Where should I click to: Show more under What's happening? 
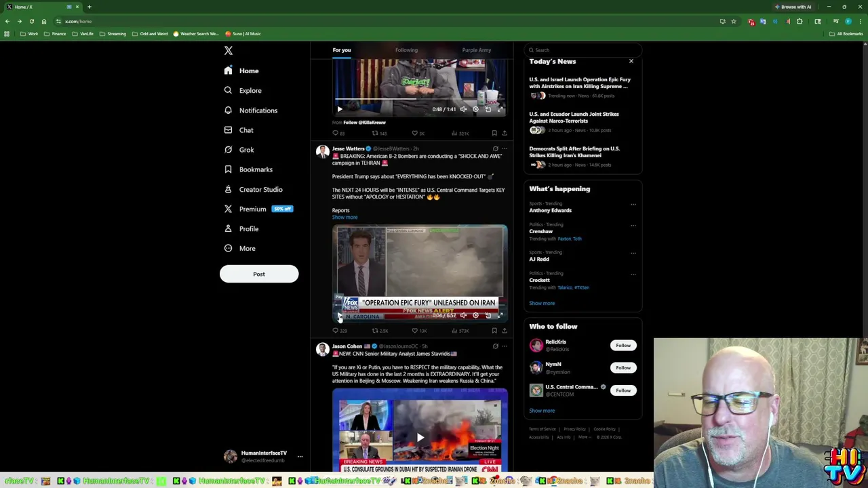pos(542,304)
